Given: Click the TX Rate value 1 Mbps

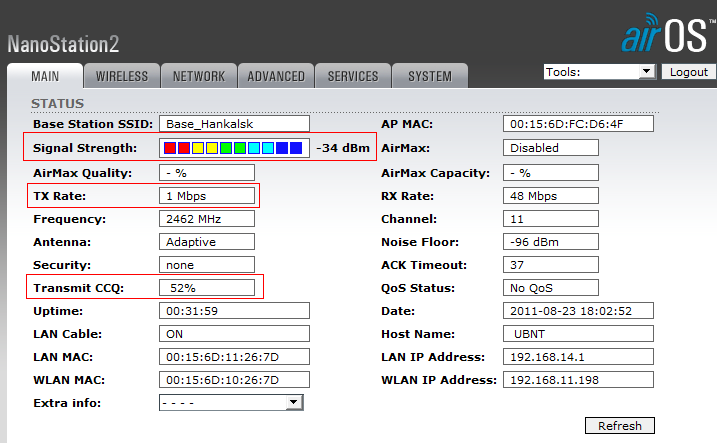Looking at the screenshot, I should (x=207, y=196).
